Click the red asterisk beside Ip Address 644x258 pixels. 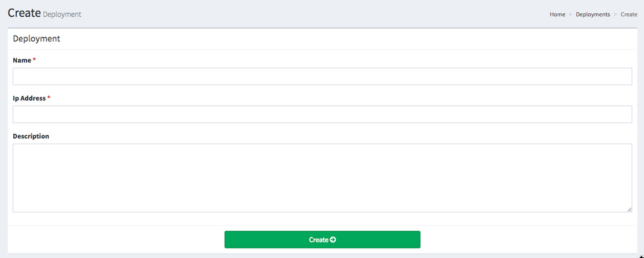49,97
